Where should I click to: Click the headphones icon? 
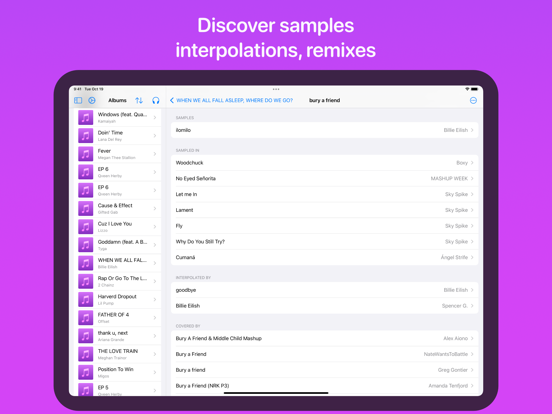tap(156, 100)
